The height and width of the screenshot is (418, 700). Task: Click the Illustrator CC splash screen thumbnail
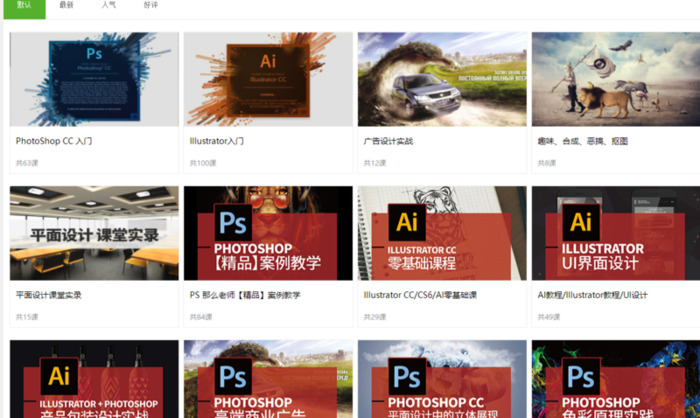pos(268,79)
